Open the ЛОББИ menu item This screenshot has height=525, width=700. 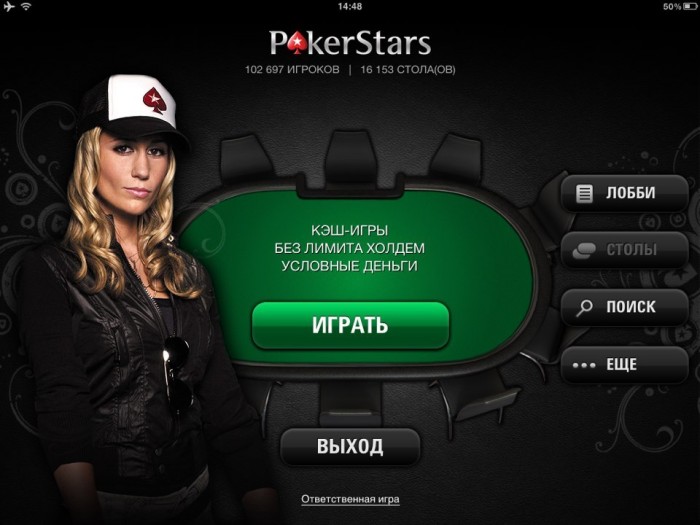coord(625,193)
